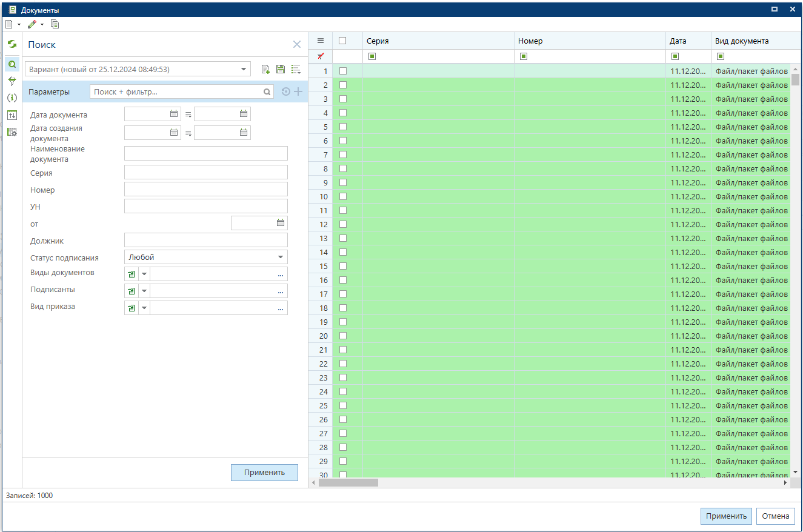
Task: Click the plus icon to add parameter
Action: pos(298,91)
